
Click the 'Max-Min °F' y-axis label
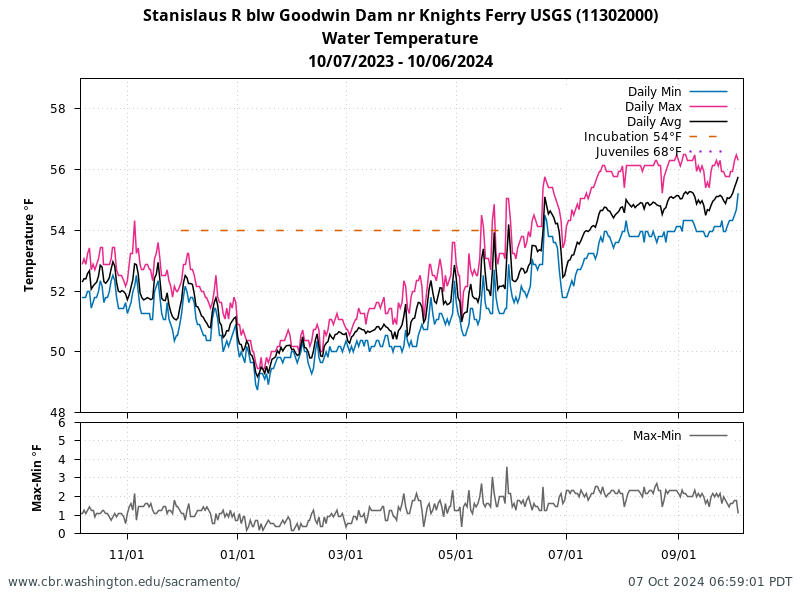[x=37, y=478]
